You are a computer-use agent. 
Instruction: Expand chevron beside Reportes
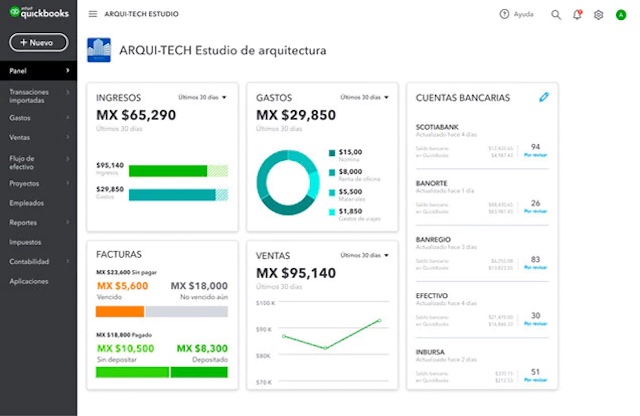(68, 222)
